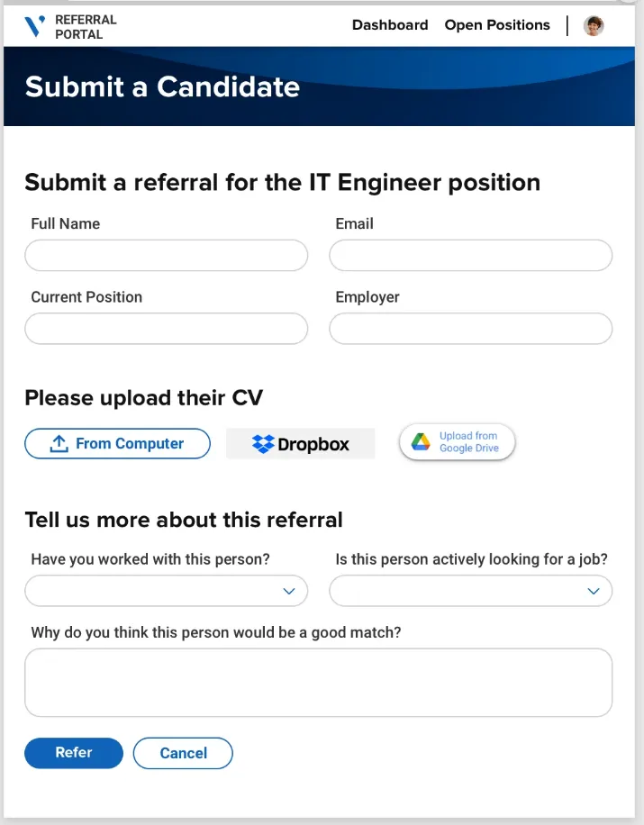Screen dimensions: 644x825
Task: Expand 'Have you worked with this person' dropdown
Action: pyautogui.click(x=166, y=591)
